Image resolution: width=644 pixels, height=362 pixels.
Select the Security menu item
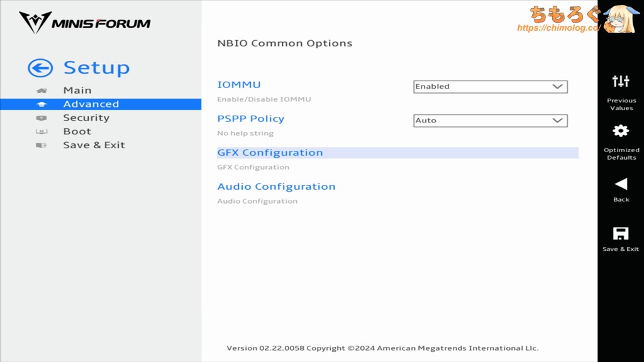click(x=86, y=118)
